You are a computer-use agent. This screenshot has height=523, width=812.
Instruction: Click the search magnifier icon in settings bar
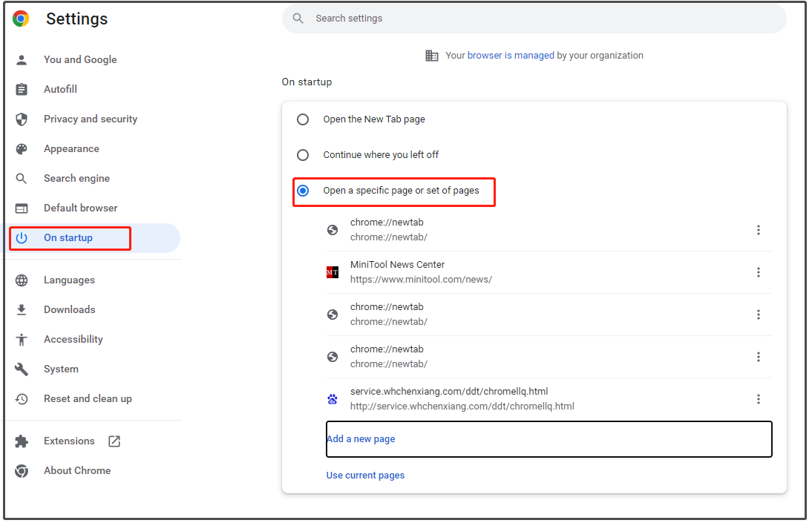(x=298, y=19)
